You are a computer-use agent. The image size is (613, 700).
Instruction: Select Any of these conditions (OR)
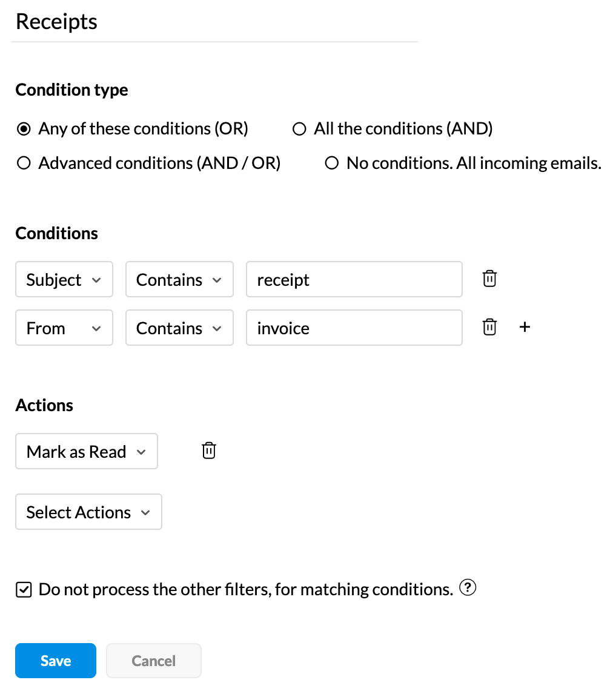[24, 129]
